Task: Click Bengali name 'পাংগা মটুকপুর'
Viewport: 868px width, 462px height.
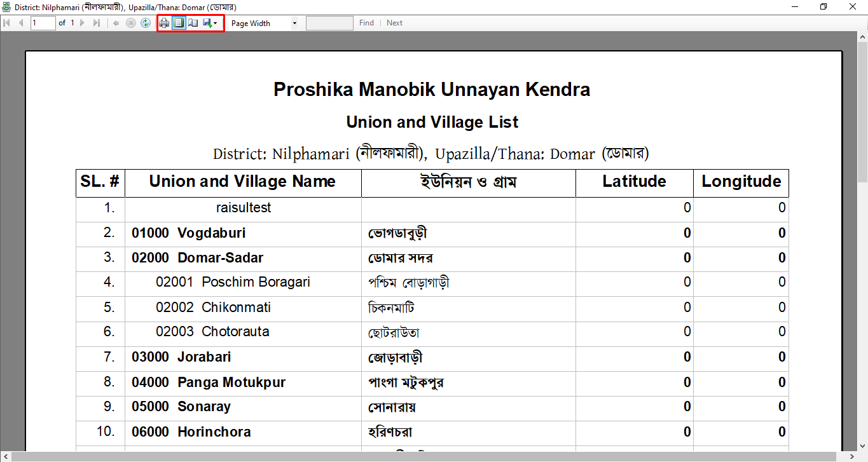Action: (406, 383)
